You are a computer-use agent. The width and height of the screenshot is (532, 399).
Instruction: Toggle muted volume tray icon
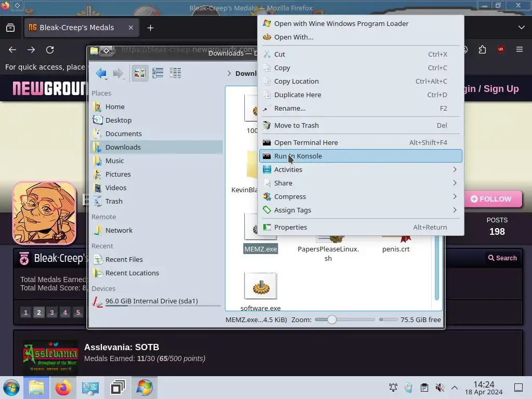tap(440, 388)
